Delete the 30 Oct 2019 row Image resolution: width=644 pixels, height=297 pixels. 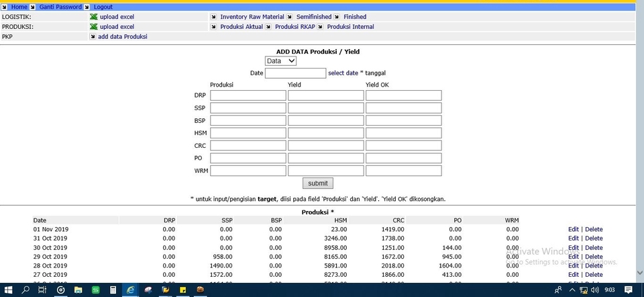point(594,248)
